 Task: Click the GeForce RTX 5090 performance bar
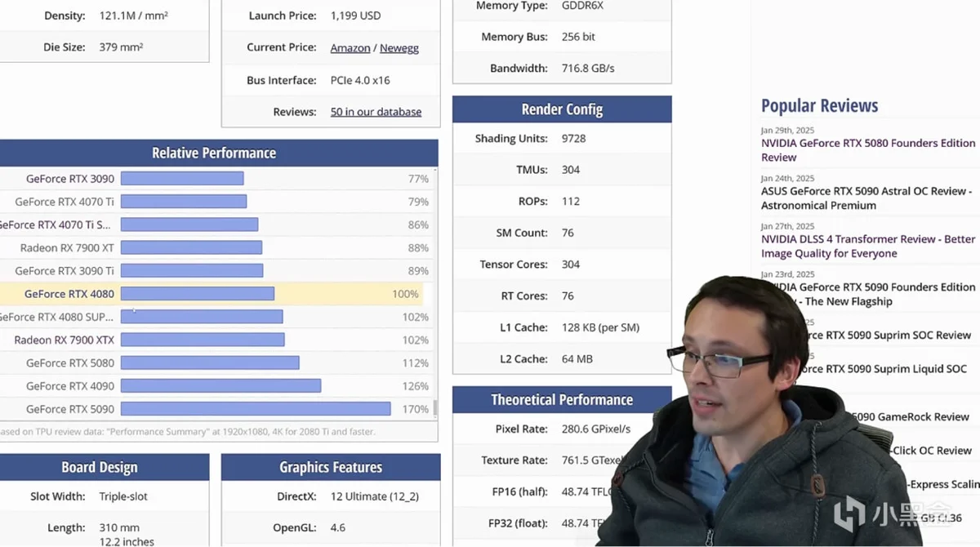tap(256, 409)
